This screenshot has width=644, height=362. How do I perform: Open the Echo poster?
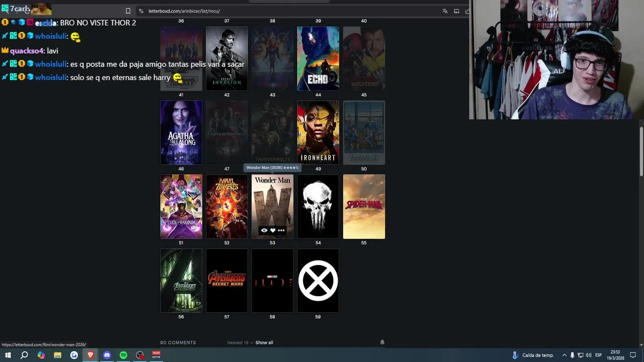tap(318, 58)
